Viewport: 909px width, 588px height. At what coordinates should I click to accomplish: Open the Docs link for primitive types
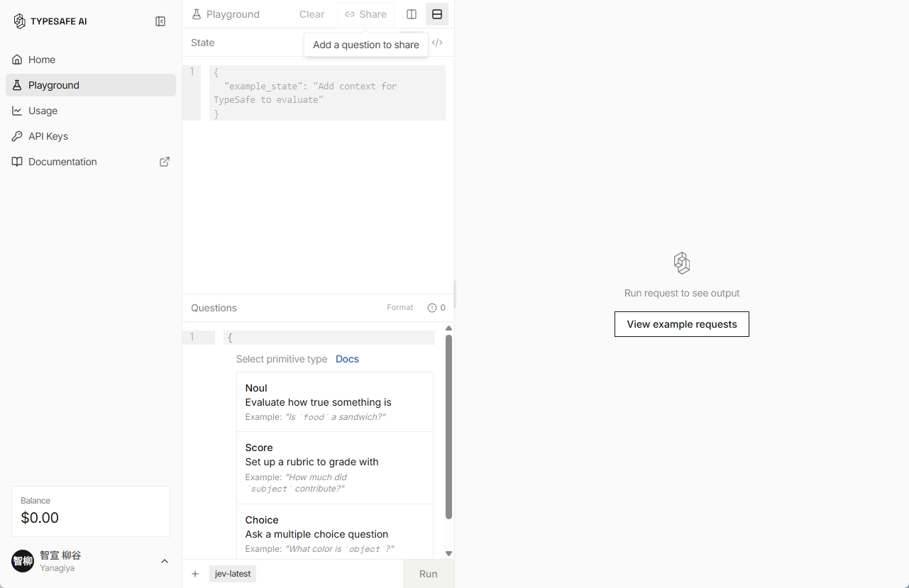pos(347,359)
